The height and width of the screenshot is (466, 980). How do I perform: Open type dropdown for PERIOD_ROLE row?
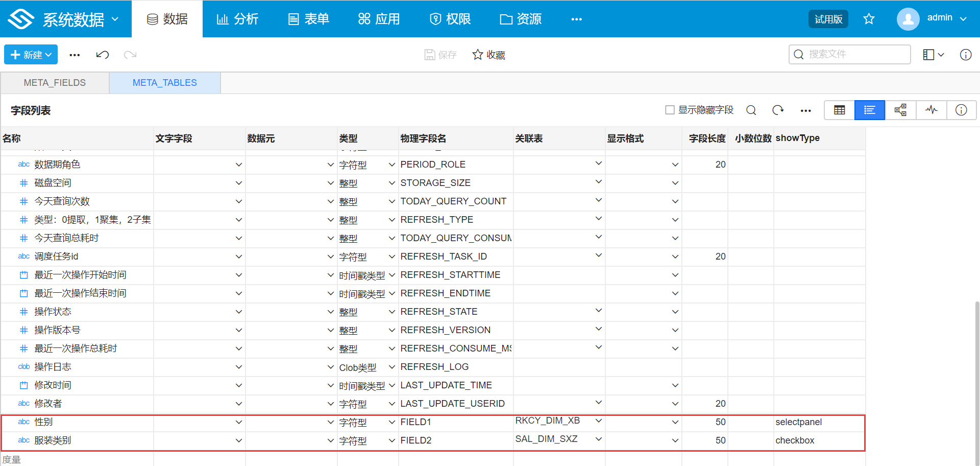click(391, 165)
